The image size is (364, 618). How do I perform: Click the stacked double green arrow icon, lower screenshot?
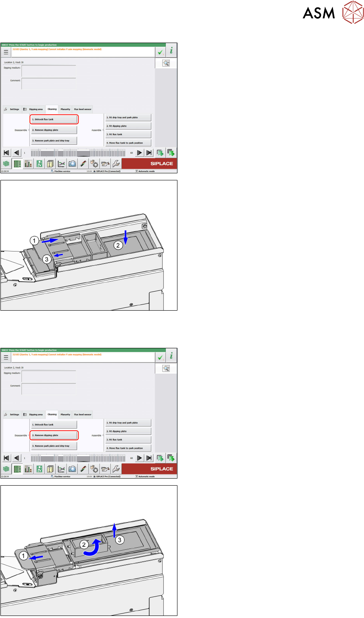171,458
